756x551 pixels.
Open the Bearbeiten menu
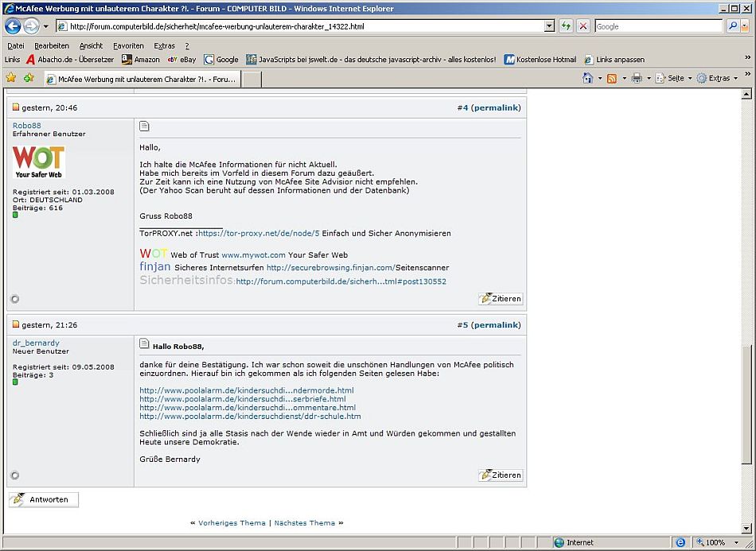click(x=52, y=46)
